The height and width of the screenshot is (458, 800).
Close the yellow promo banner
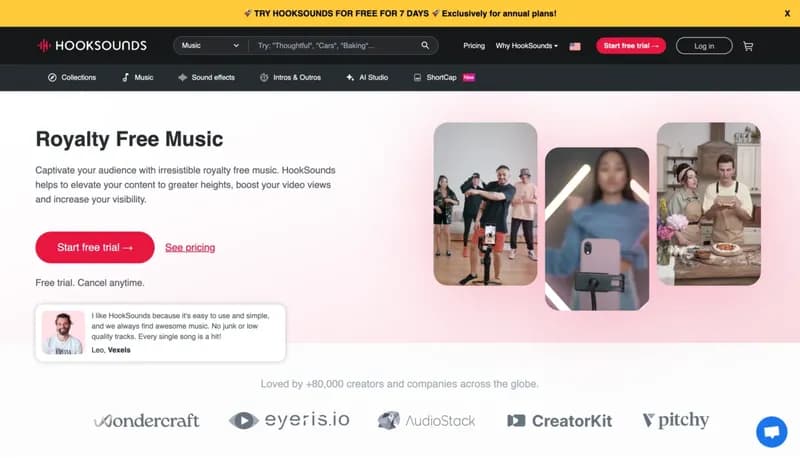tap(787, 13)
